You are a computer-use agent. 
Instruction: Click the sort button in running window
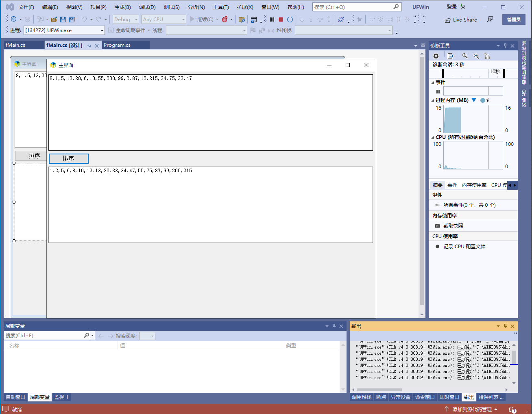point(68,158)
